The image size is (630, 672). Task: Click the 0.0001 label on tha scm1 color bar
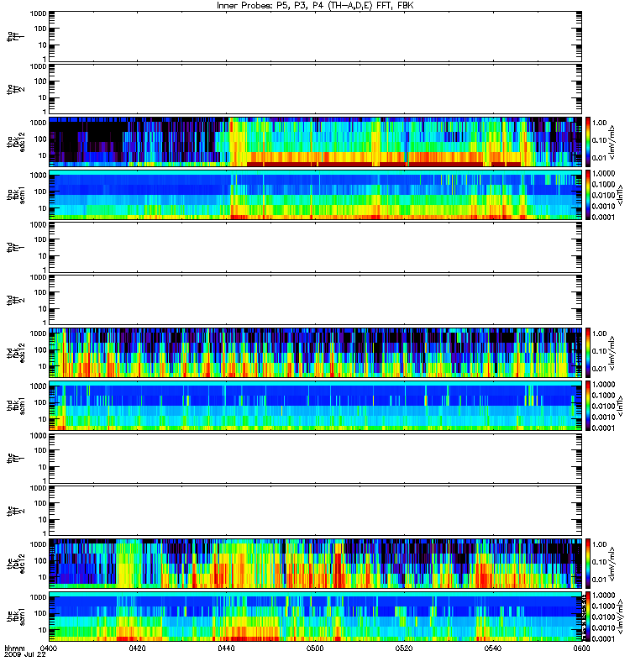pos(604,217)
